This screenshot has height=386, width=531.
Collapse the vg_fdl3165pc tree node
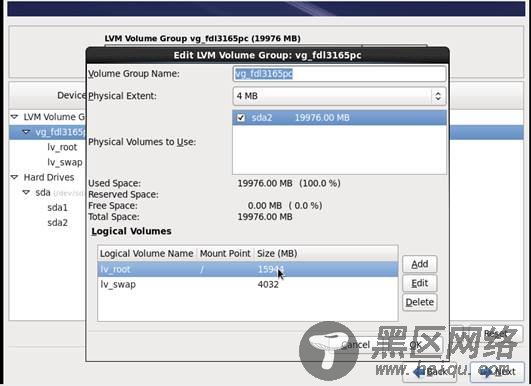[26, 132]
